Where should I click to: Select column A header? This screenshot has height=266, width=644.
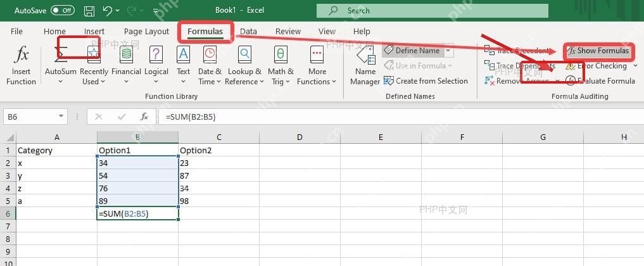coord(57,137)
